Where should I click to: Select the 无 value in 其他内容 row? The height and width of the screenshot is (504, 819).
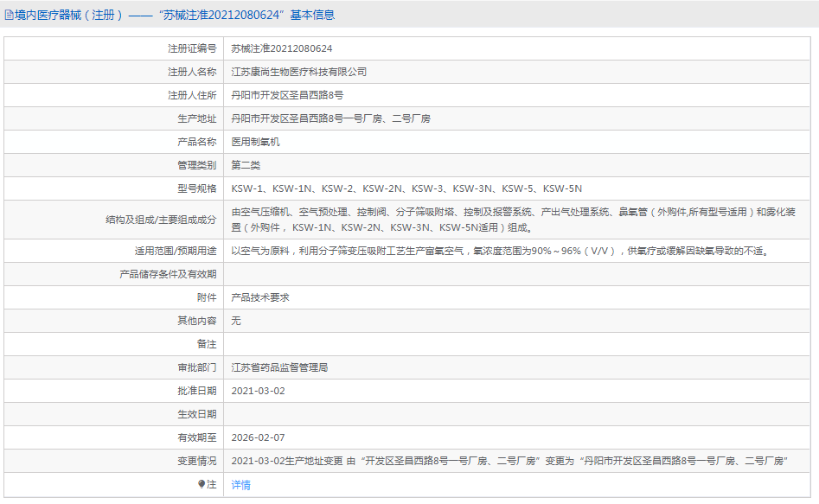[x=236, y=321]
